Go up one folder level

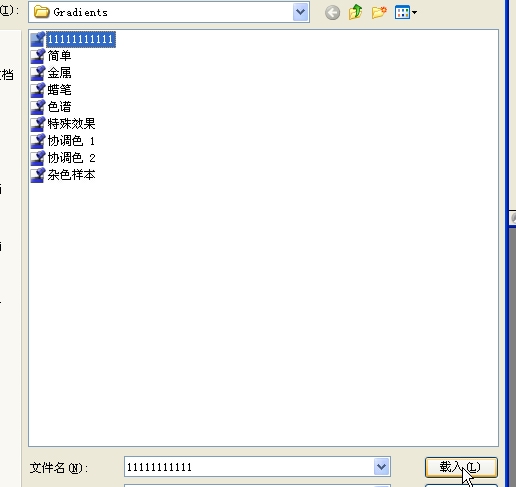[x=355, y=12]
